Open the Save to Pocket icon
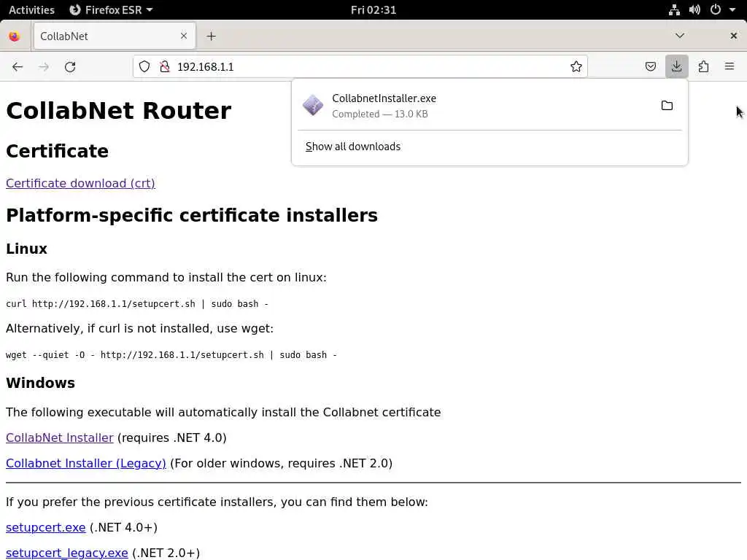This screenshot has height=560, width=747. (x=650, y=66)
